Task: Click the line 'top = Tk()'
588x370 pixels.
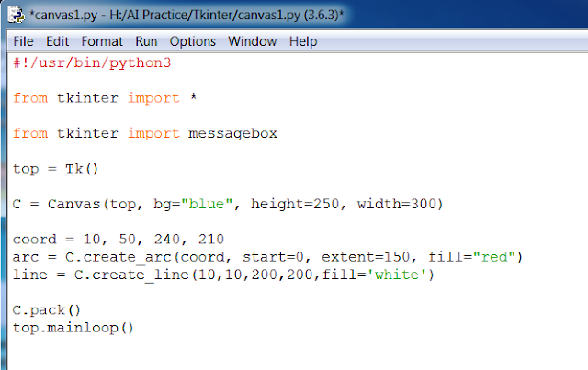Action: pyautogui.click(x=55, y=169)
